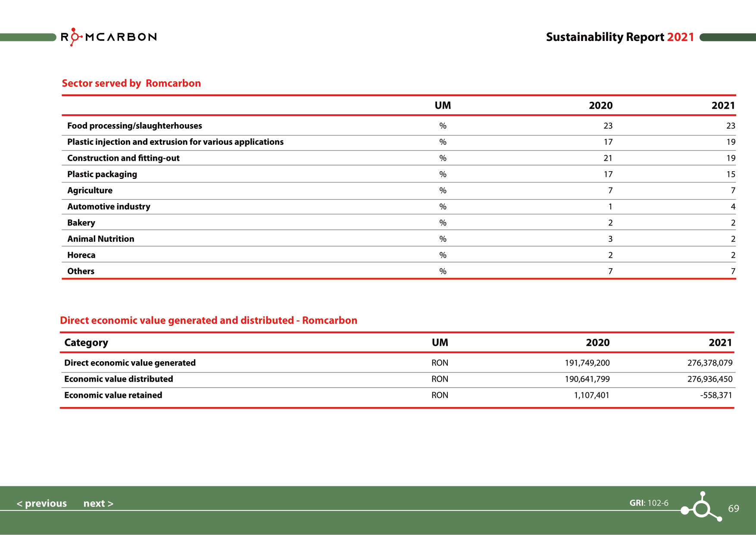Click the Sustainability Report 2021 header

[x=620, y=37]
